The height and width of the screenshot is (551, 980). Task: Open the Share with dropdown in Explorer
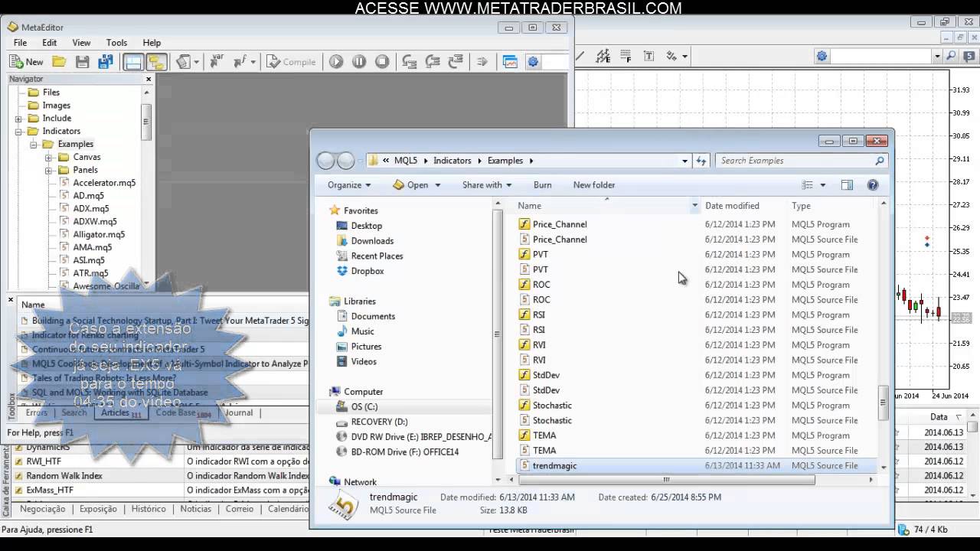[487, 185]
